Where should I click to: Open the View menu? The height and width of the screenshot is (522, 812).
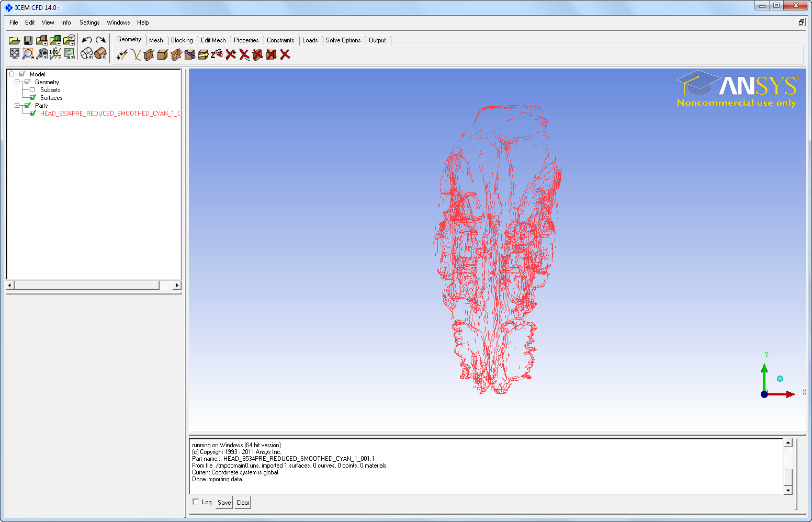click(48, 22)
